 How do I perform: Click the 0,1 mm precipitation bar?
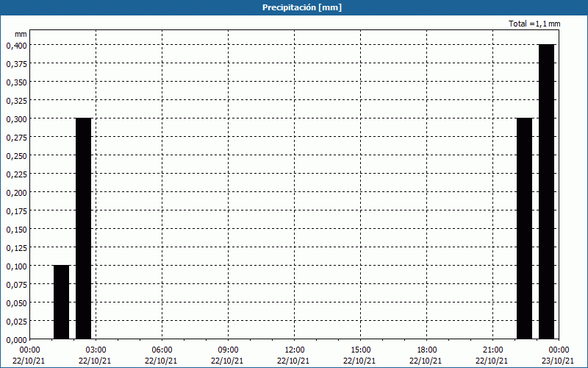[x=62, y=302]
